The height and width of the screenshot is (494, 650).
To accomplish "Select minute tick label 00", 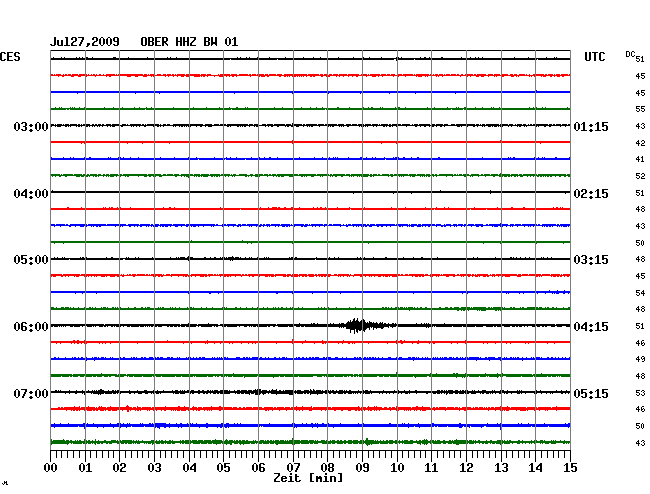I will [51, 468].
